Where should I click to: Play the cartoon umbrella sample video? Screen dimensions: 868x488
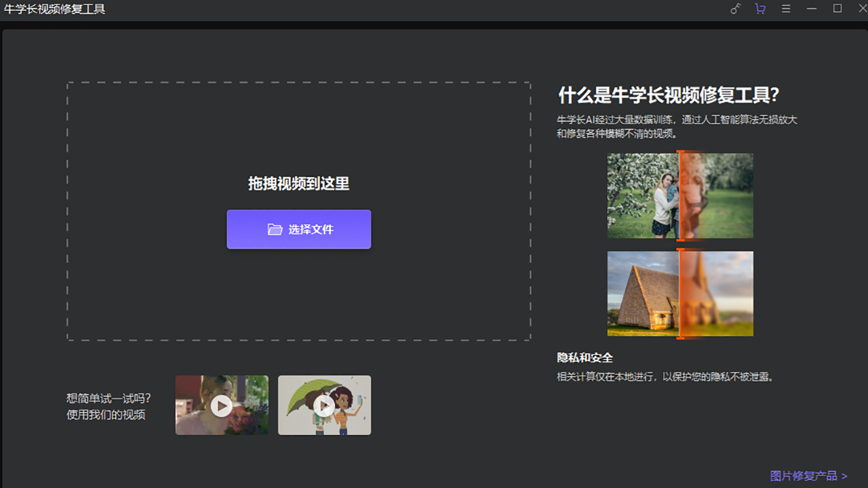pos(324,405)
